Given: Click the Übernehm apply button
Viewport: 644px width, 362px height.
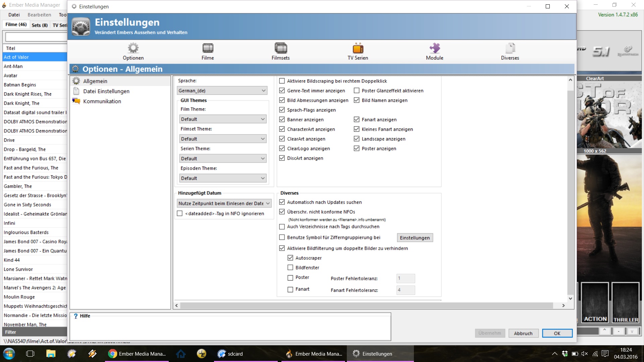Looking at the screenshot, I should coord(490,333).
